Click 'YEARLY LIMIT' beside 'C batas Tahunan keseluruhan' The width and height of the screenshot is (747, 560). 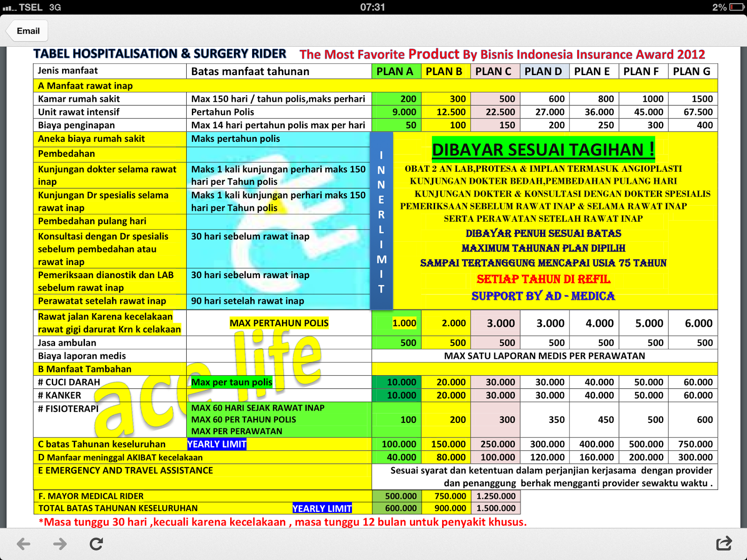(x=217, y=444)
